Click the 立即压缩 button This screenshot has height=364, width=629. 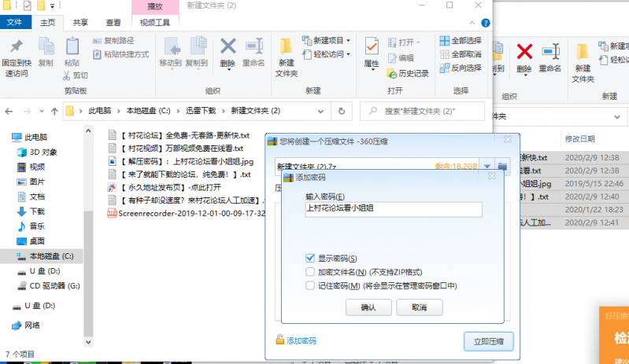488,340
